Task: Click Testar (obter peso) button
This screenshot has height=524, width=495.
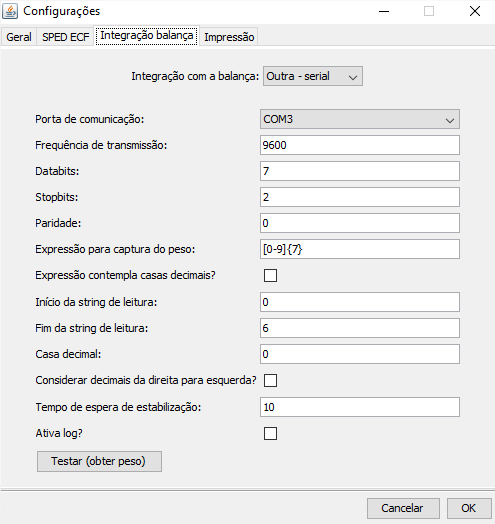Action: pos(99,462)
